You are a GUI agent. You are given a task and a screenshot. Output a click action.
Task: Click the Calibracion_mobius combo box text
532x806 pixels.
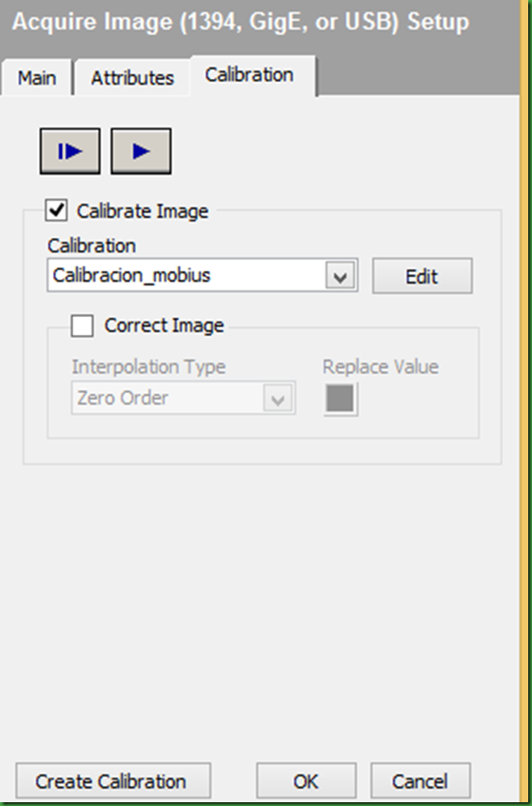tap(131, 276)
